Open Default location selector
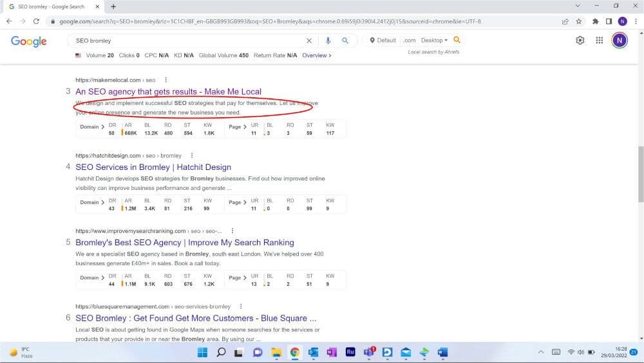 point(383,41)
